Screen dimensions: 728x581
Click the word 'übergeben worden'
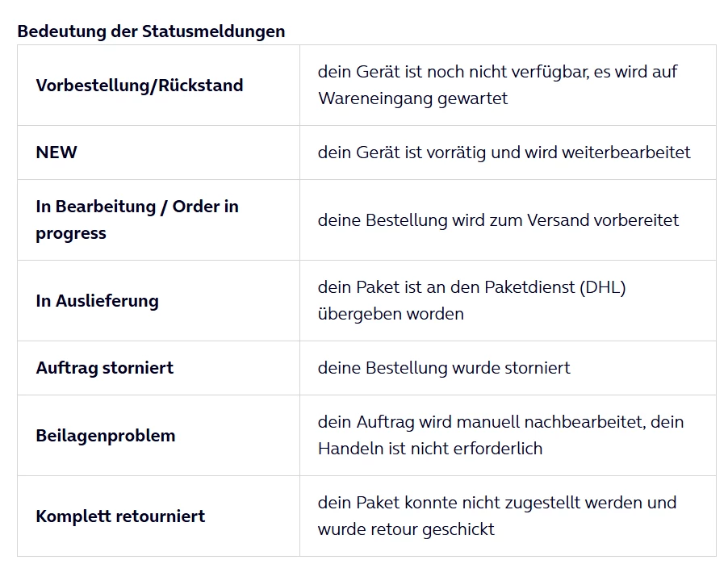pos(391,314)
